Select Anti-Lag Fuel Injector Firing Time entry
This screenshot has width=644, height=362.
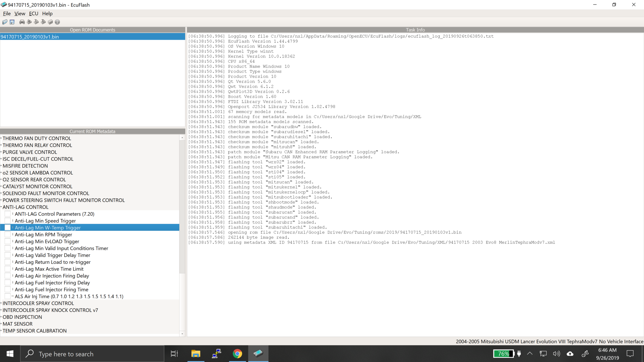[x=52, y=290]
